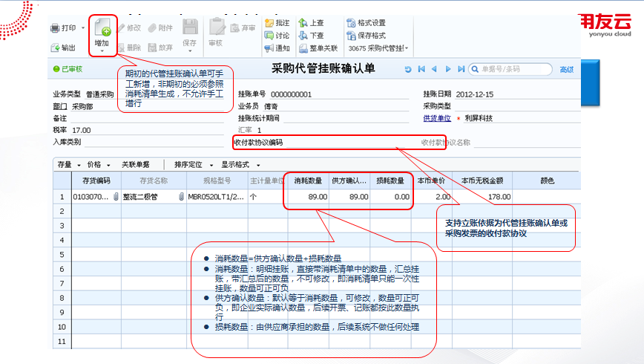Click the 本币单价 cell 2.00
Image resolution: width=644 pixels, height=364 pixels.
(432, 197)
